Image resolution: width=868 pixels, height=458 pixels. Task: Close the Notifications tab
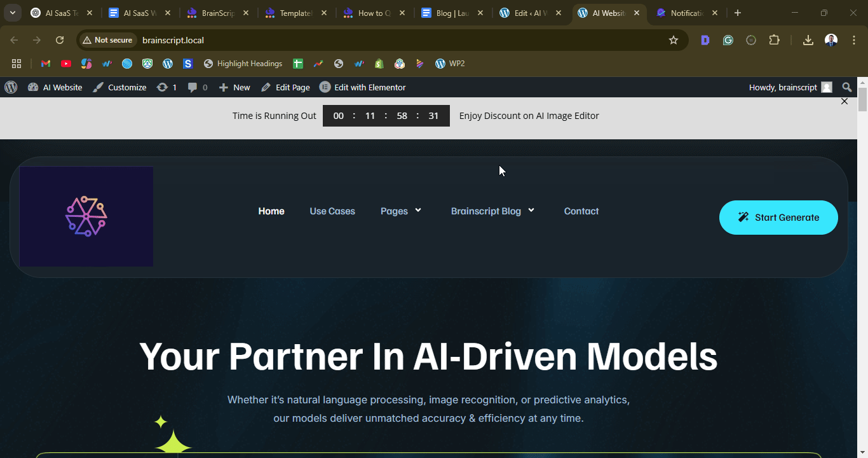[715, 13]
